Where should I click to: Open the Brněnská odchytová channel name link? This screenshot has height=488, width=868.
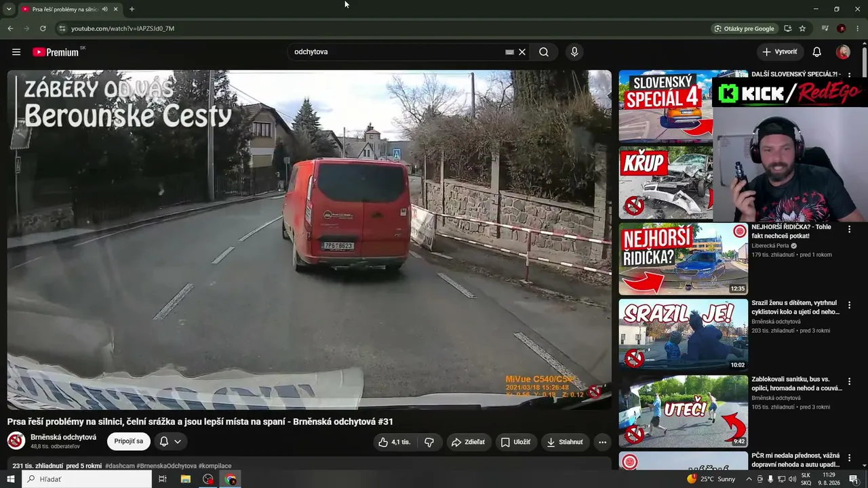click(x=63, y=437)
